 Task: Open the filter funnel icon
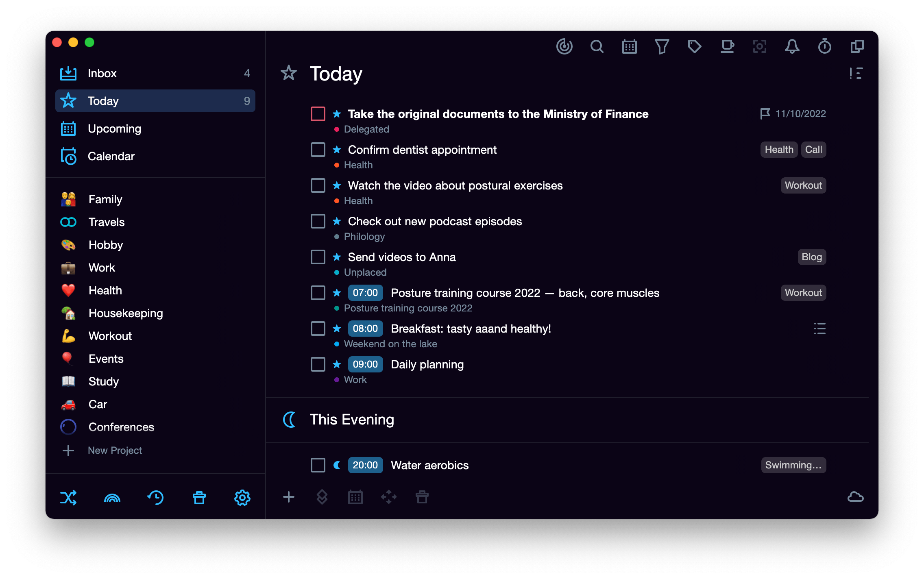point(662,46)
